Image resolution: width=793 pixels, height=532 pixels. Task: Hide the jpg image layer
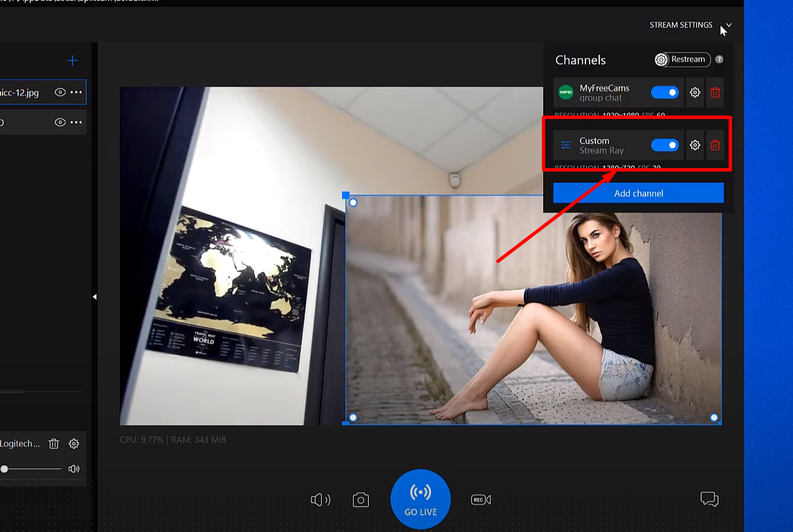point(60,92)
